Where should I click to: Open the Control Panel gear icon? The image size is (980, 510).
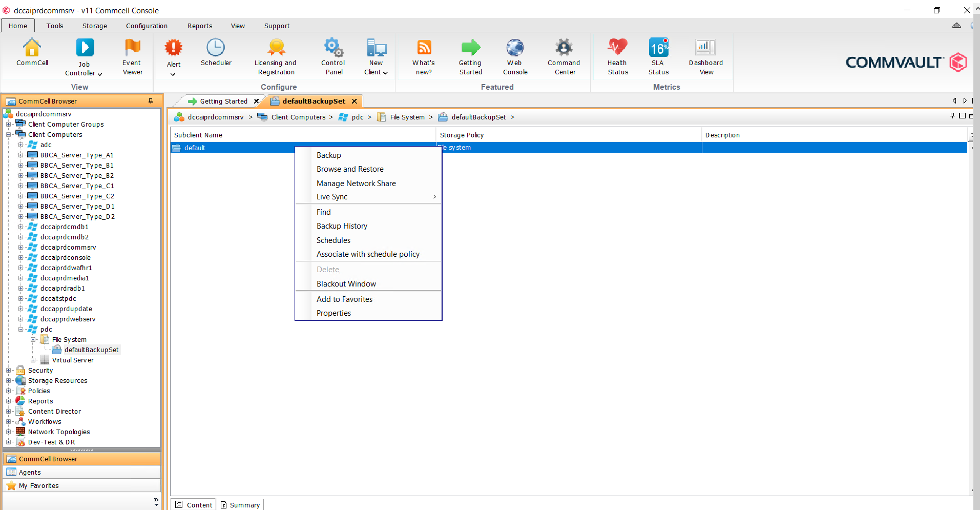[x=333, y=48]
